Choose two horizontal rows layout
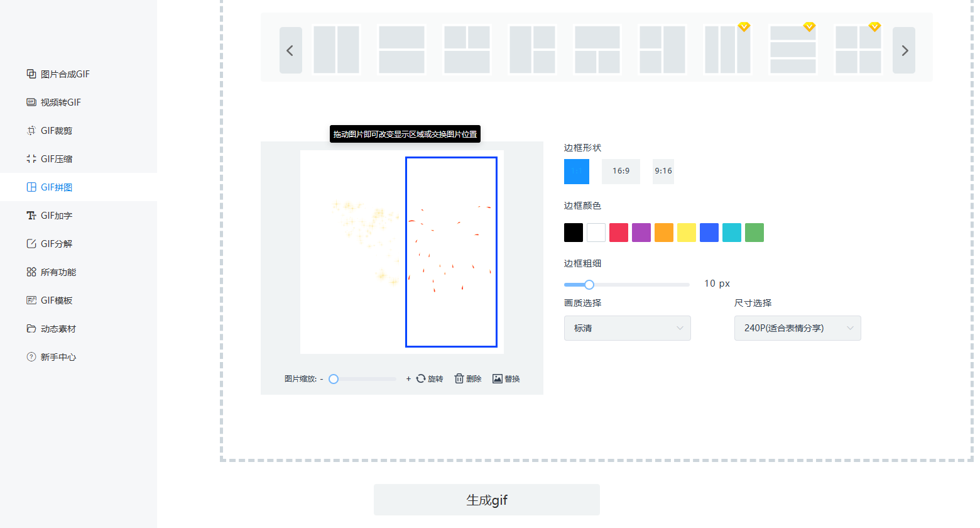Viewport: 980px width, 528px height. (401, 50)
